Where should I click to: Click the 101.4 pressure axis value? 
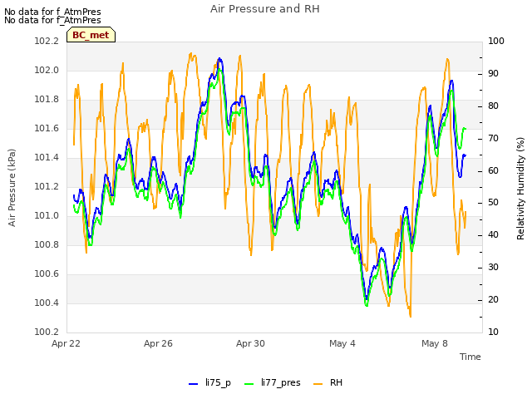(x=47, y=158)
